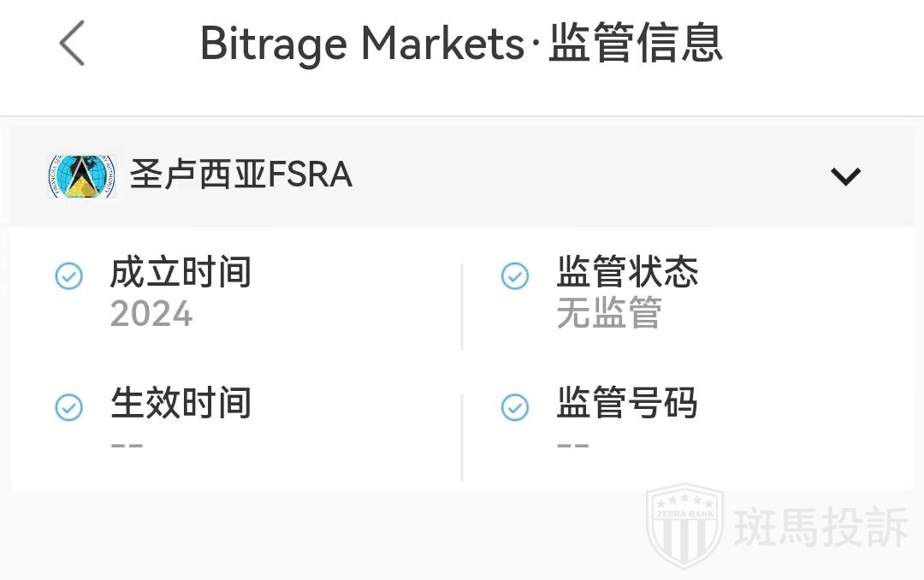Click the 成立时间 label
924x580 pixels.
tap(181, 273)
